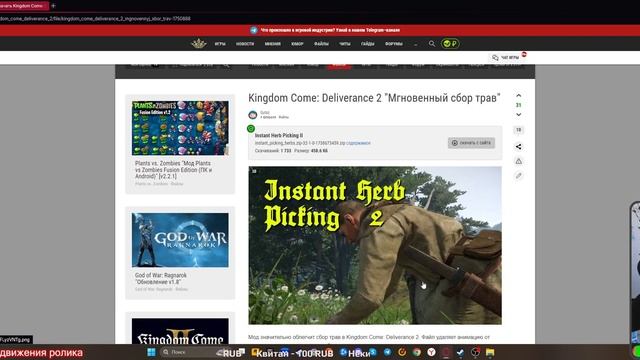Open the Kingdom Come sidebar card thumbnail
640x360 pixels.
[180, 331]
